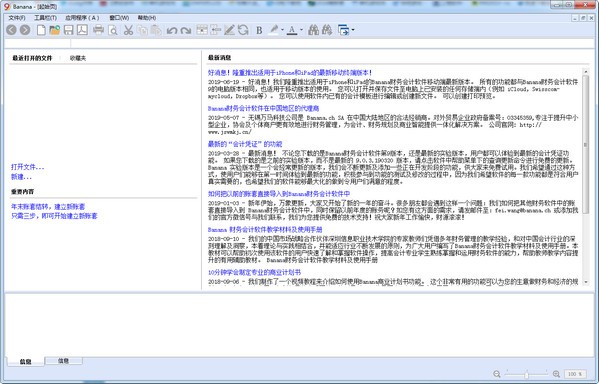599x384 pixels.
Task: Open the Banana 财务会计软件教学材料及使用手册 headline
Action: coord(265,230)
